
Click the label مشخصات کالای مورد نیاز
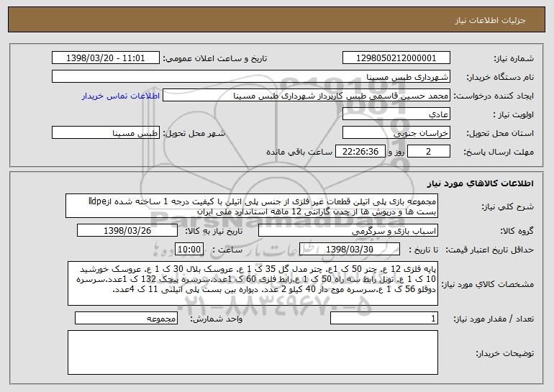[488, 284]
